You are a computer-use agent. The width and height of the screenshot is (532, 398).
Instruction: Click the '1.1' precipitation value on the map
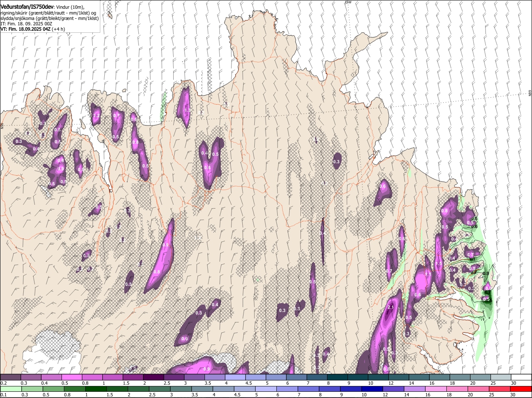coord(428,274)
